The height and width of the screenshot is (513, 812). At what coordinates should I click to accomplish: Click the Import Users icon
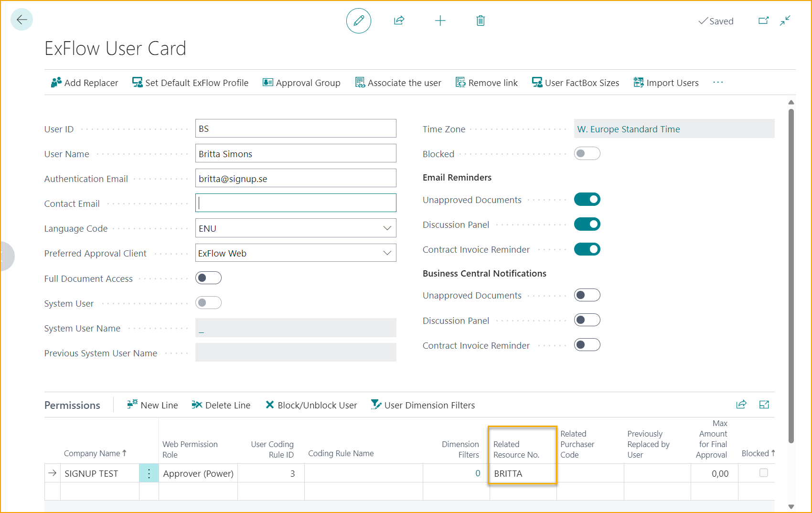(639, 83)
